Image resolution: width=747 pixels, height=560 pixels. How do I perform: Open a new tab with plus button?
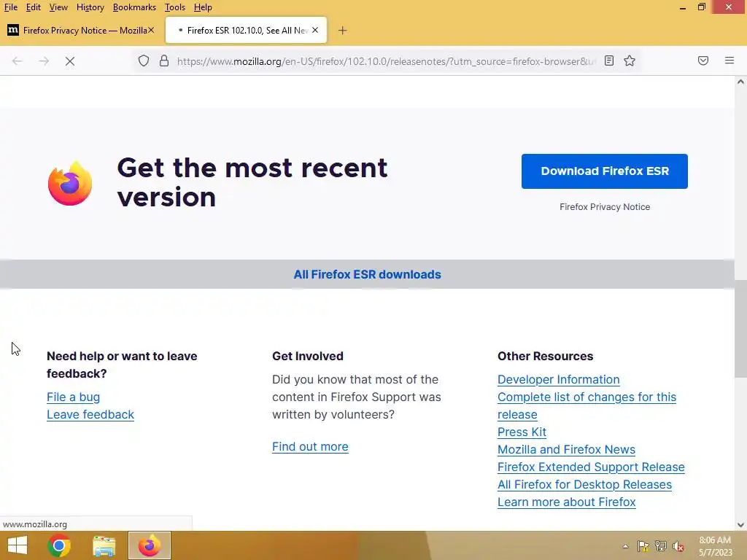tap(342, 31)
